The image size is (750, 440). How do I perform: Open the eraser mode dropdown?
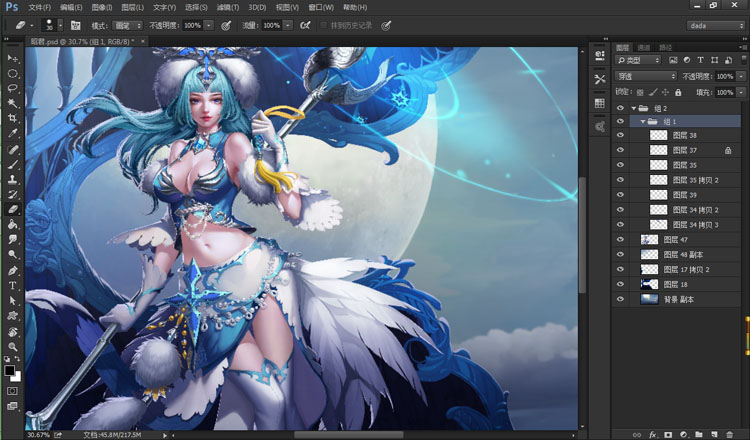[x=128, y=25]
